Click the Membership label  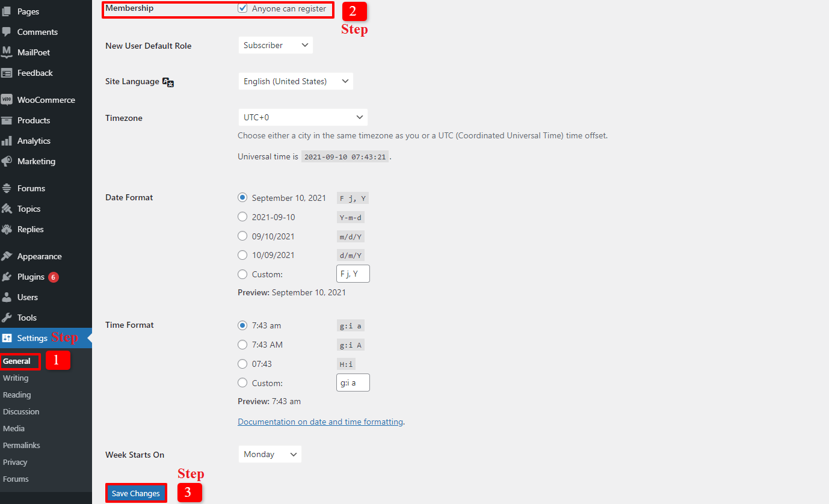(129, 8)
